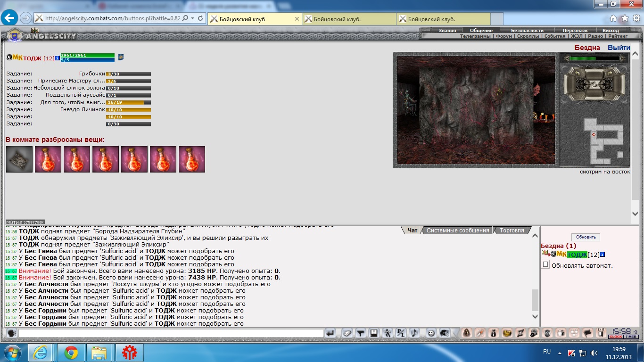
Task: Open the Торговля tab
Action: click(512, 230)
